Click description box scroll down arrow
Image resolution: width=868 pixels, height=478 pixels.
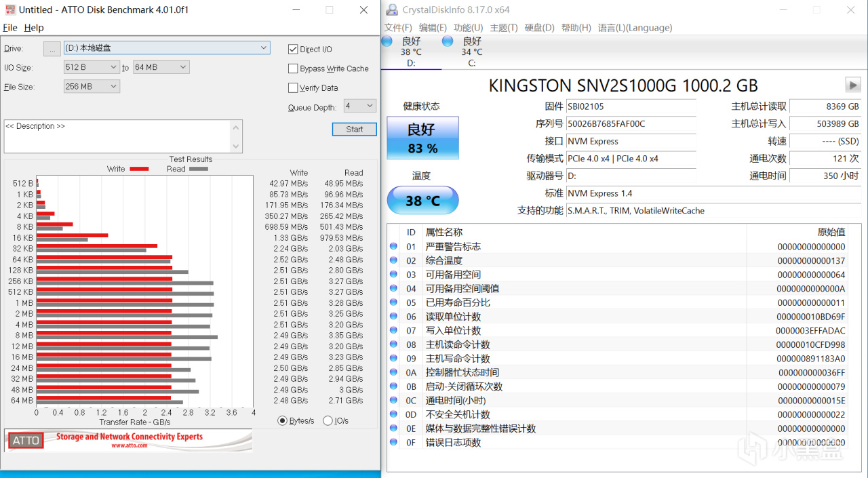click(236, 146)
